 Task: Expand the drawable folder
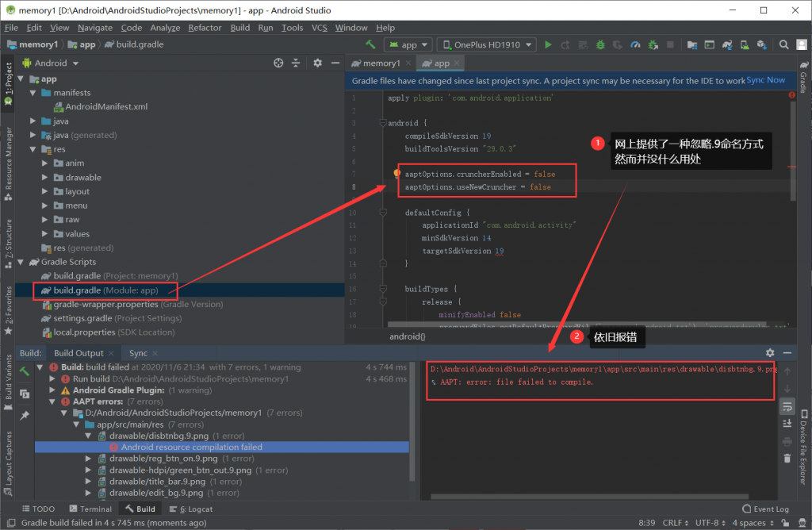click(45, 177)
